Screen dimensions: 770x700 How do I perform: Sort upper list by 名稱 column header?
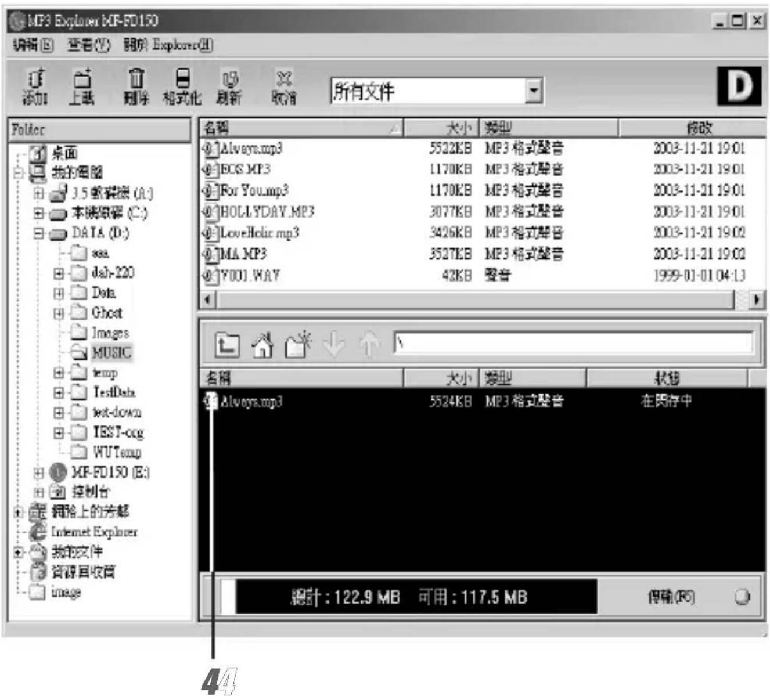301,128
